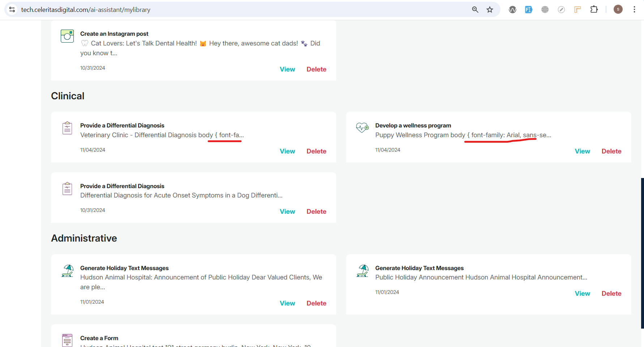This screenshot has height=347, width=644.
Task: Click clipboard icon of 11/04/2024 Differential Diagnosis
Action: coord(67,128)
